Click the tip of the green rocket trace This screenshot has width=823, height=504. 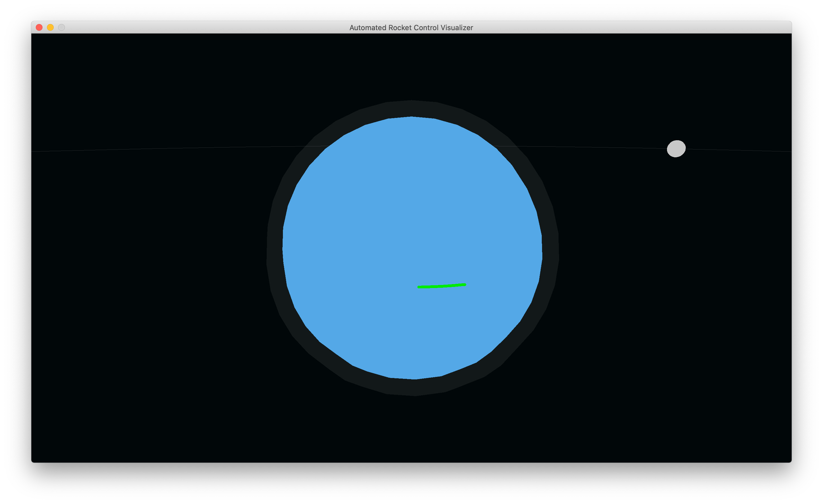point(465,284)
